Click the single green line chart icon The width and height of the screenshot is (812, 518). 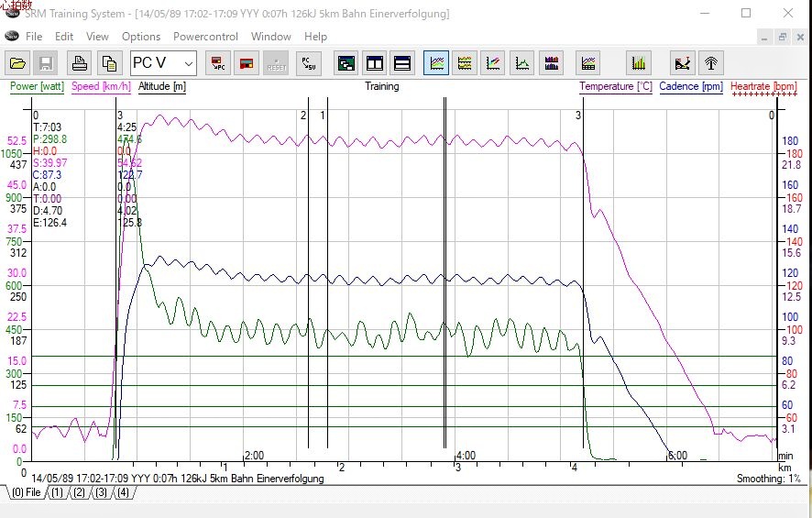[x=522, y=63]
